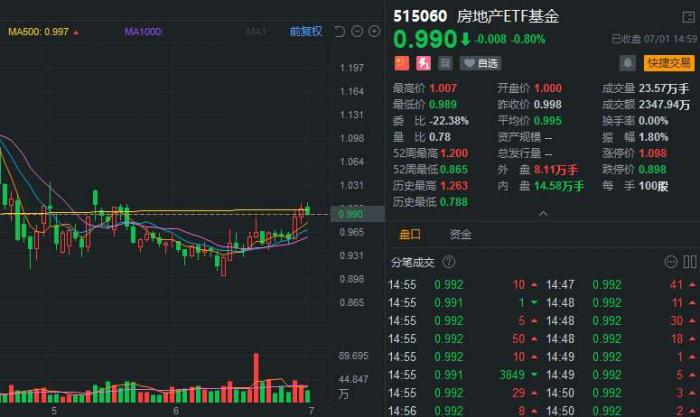The width and height of the screenshot is (700, 417).
Task: Click 换手率 value 0.00%
Action: pyautogui.click(x=654, y=121)
